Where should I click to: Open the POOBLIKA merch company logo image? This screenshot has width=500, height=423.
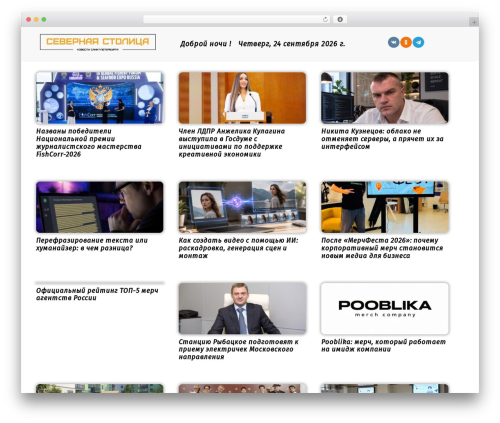click(x=385, y=308)
